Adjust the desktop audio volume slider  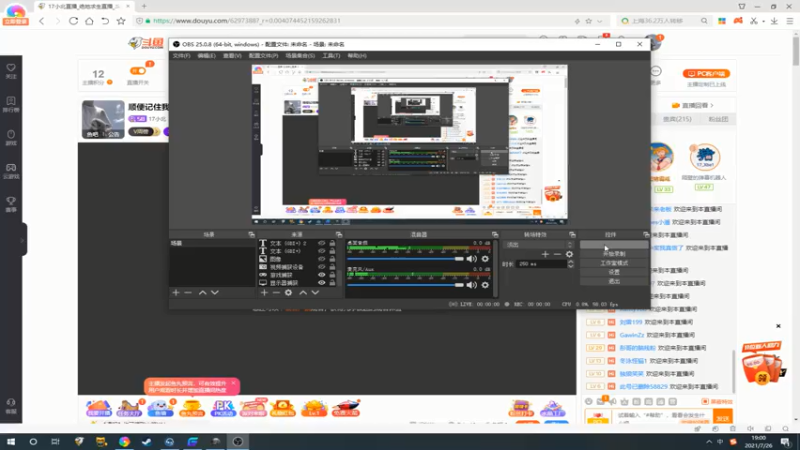[405, 259]
